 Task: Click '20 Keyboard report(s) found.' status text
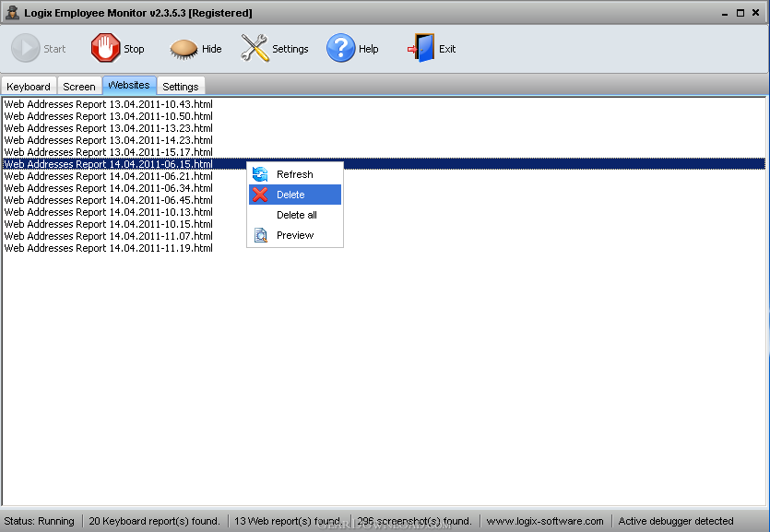tap(154, 521)
